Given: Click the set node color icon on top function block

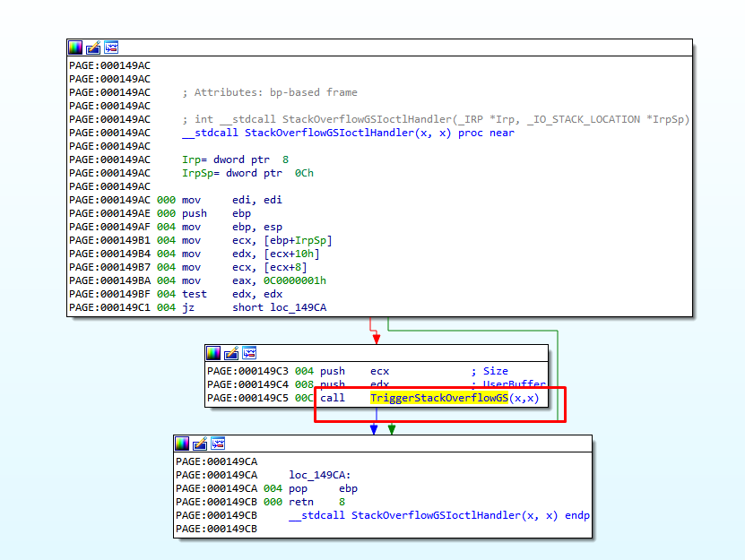Looking at the screenshot, I should [x=76, y=47].
